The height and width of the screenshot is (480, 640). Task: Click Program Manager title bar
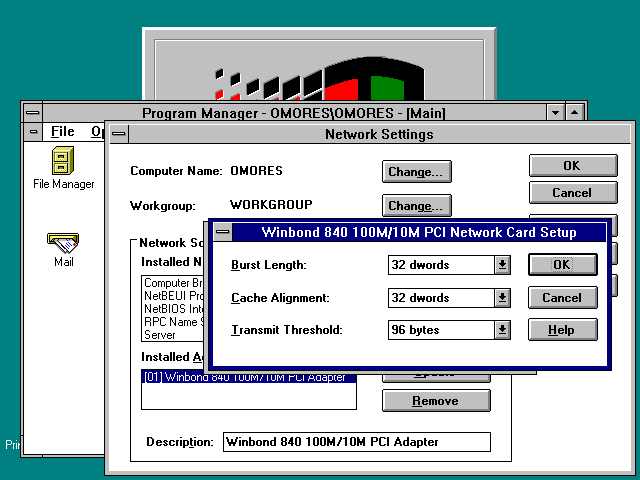(294, 113)
